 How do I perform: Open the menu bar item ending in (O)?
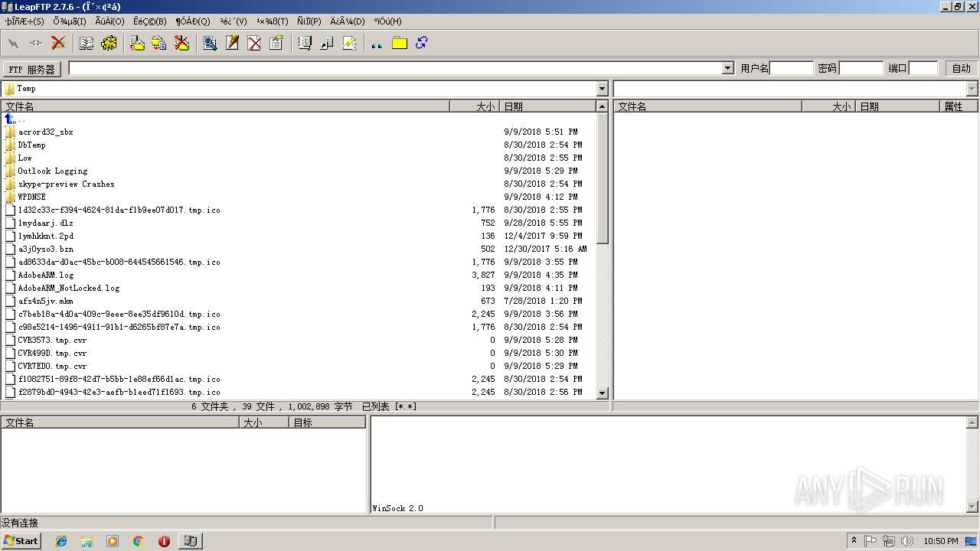point(109,21)
